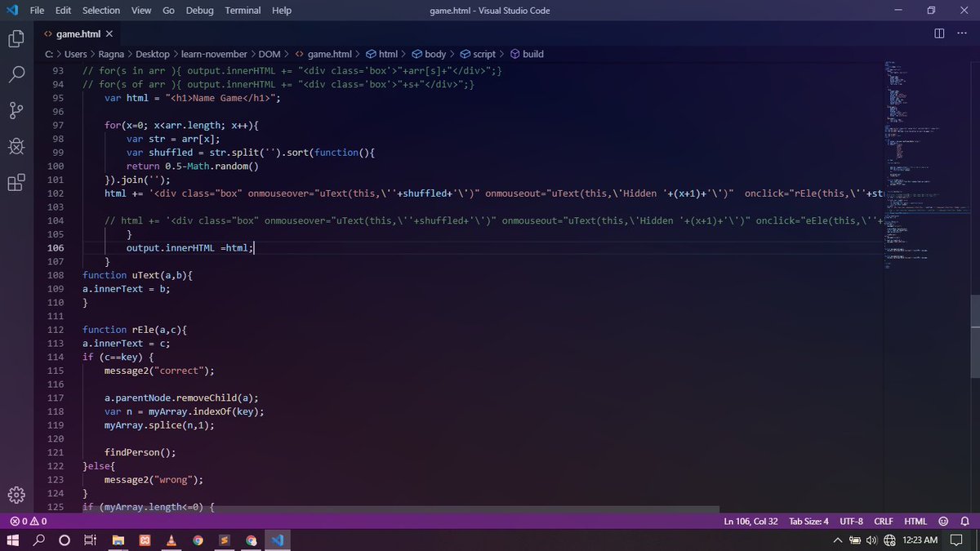
Task: Click Tab Size: 4 in the status bar
Action: [808, 521]
